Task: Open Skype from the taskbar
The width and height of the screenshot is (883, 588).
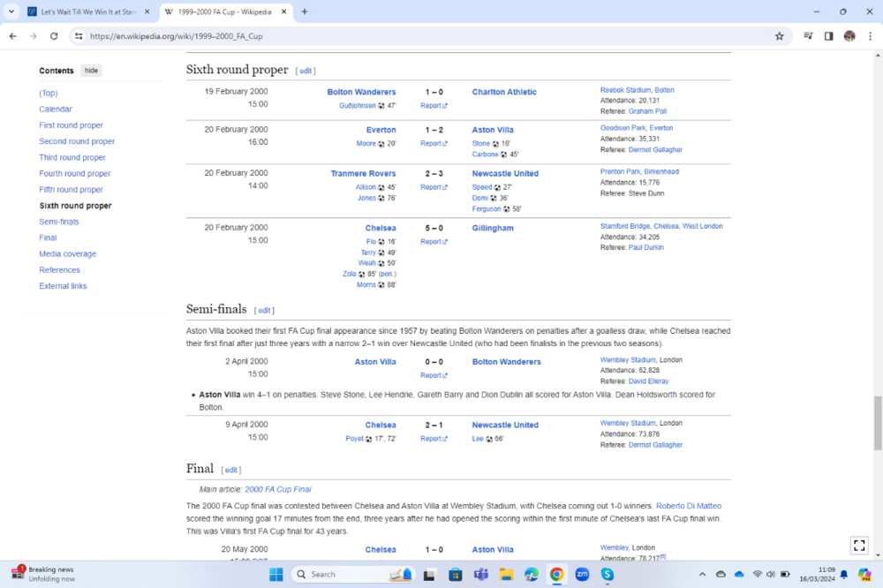Action: [608, 575]
